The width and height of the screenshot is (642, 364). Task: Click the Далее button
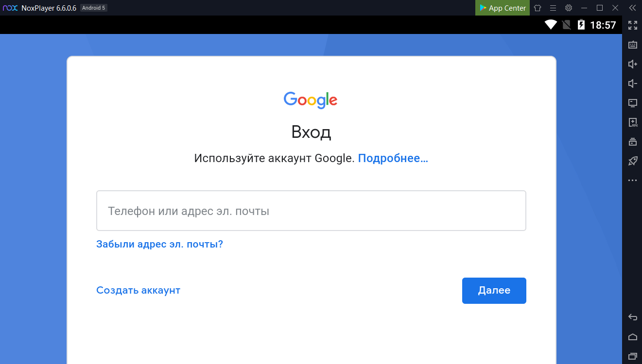[494, 291]
